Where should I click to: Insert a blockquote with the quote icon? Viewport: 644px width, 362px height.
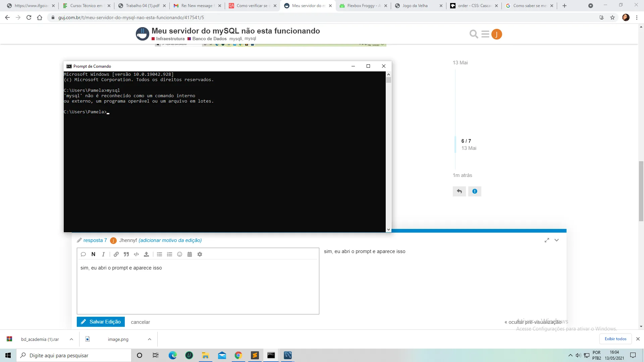click(126, 254)
